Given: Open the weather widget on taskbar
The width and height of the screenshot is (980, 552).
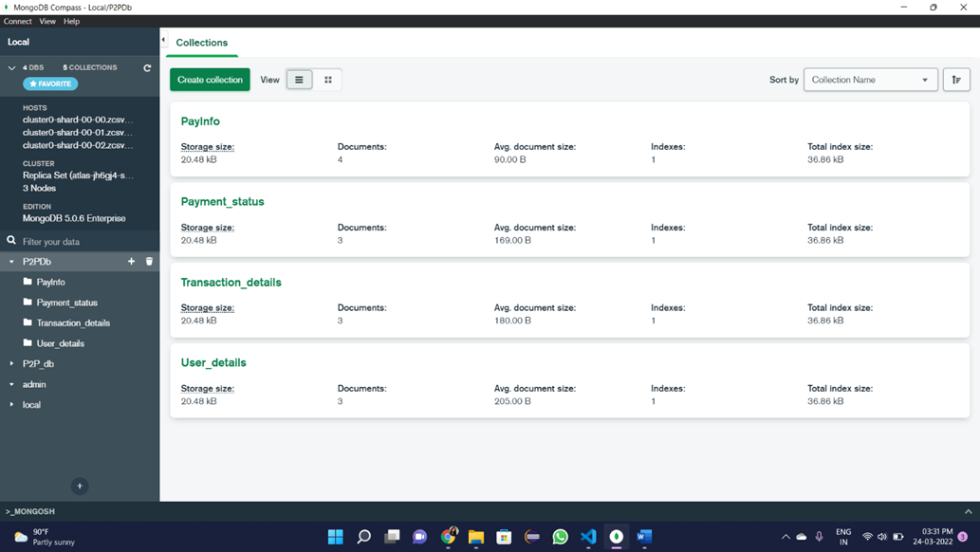Looking at the screenshot, I should point(44,537).
